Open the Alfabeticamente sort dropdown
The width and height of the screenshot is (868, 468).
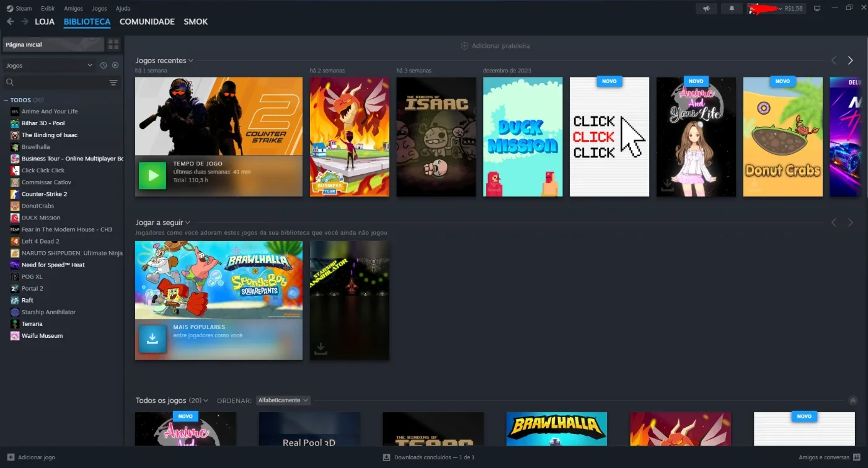(283, 400)
